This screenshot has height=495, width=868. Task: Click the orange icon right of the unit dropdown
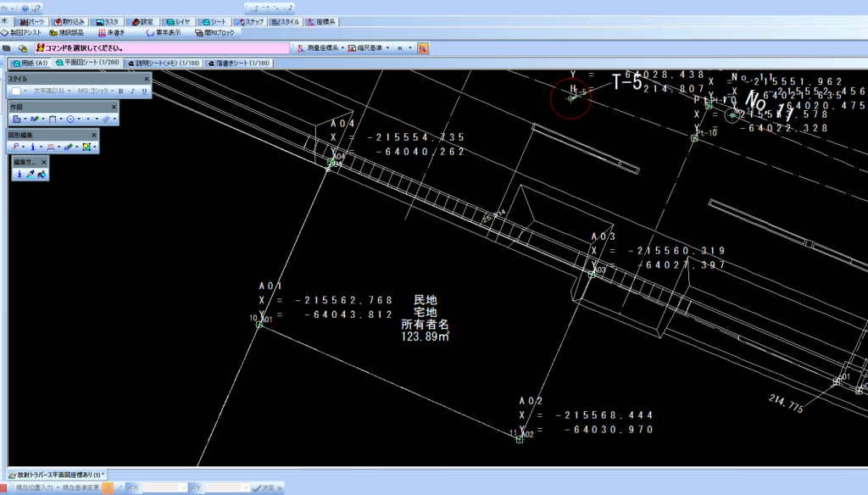(422, 48)
